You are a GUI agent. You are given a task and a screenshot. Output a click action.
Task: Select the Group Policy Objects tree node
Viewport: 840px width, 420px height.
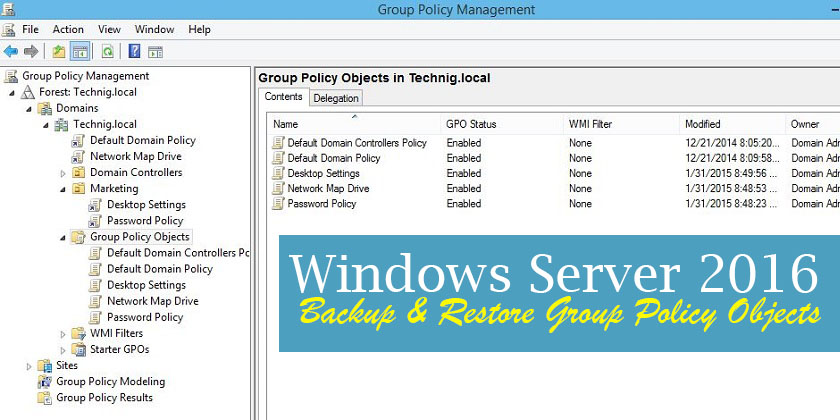pos(140,237)
